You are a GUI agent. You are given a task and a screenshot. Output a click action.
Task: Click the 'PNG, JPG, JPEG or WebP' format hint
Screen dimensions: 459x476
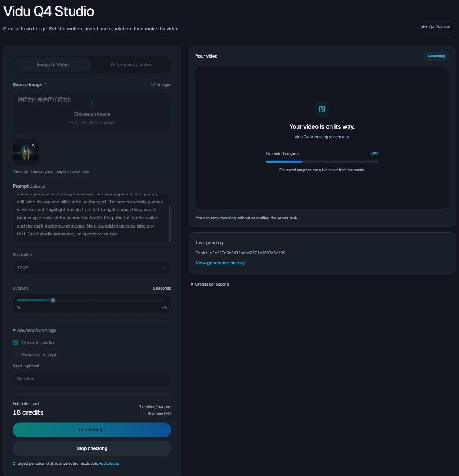pyautogui.click(x=92, y=123)
